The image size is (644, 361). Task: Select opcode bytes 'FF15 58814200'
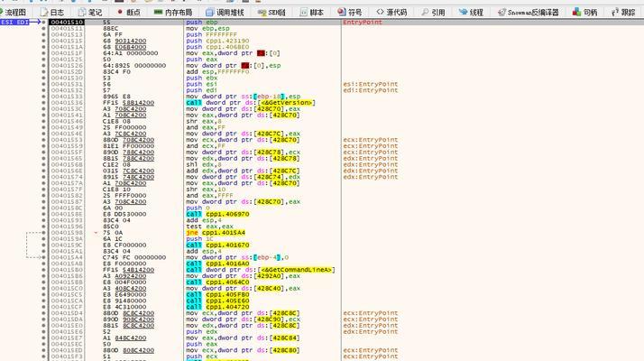pos(129,102)
